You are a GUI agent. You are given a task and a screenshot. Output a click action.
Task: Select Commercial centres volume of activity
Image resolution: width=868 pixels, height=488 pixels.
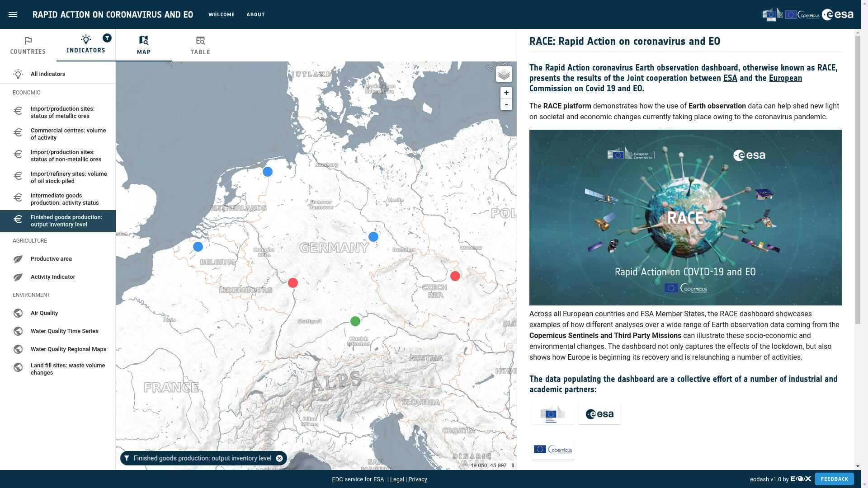click(58, 134)
